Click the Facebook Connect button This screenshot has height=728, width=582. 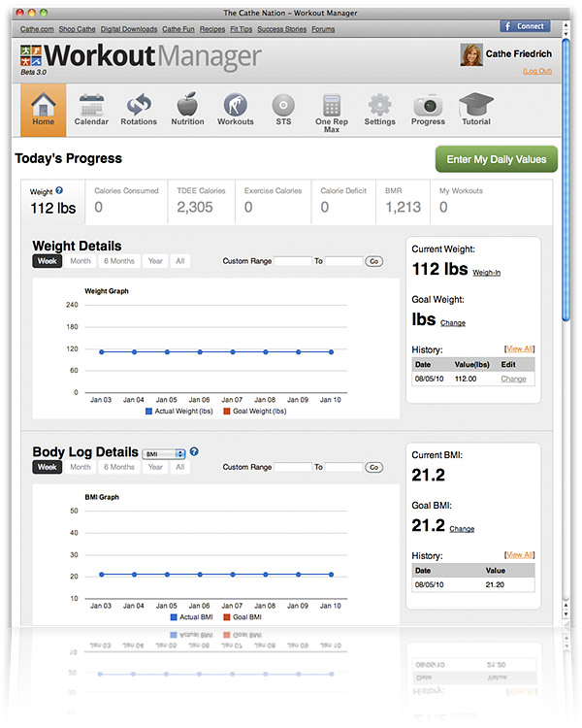pyautogui.click(x=525, y=26)
